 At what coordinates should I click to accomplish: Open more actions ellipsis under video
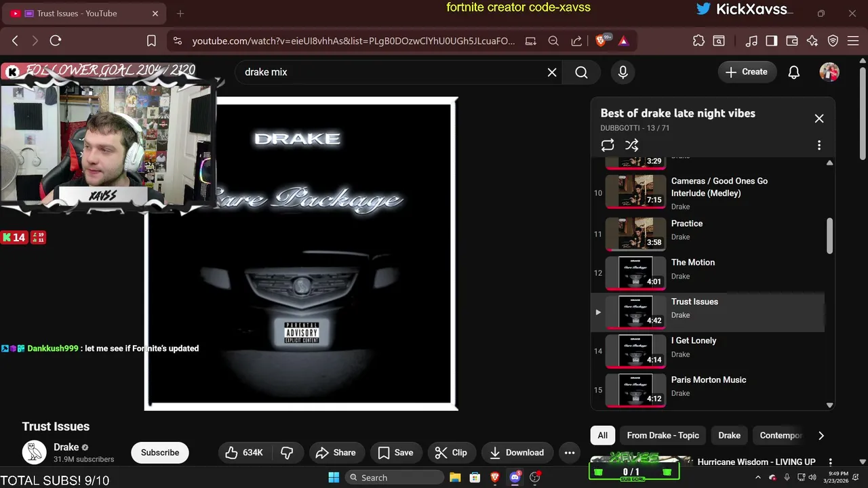pyautogui.click(x=570, y=453)
